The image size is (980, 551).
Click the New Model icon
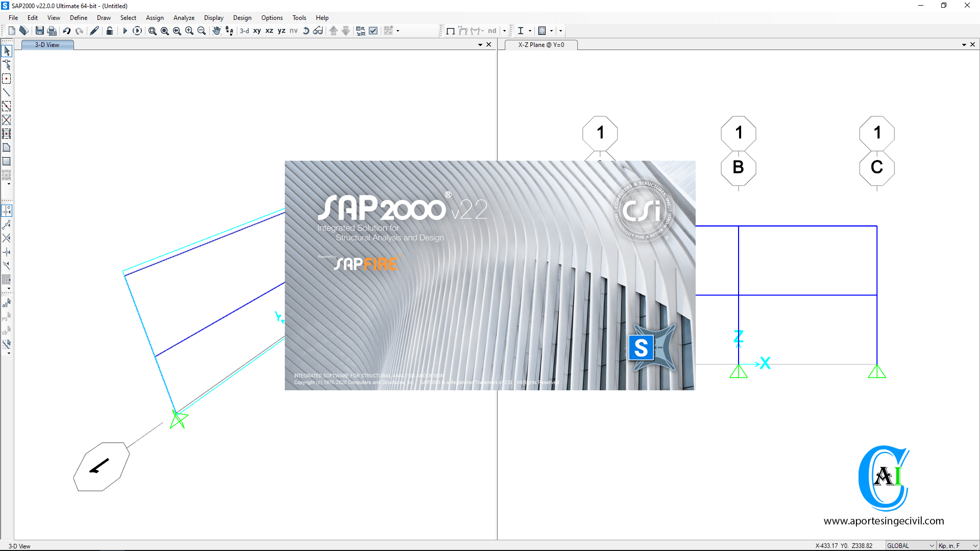click(x=12, y=31)
